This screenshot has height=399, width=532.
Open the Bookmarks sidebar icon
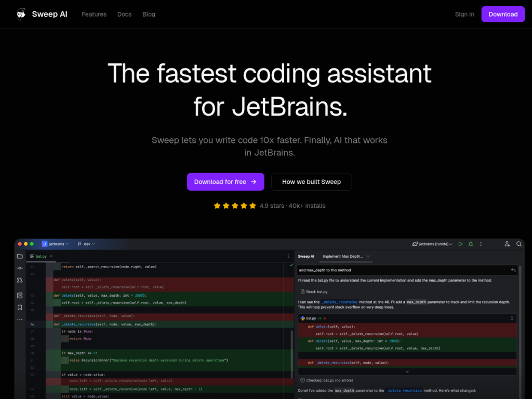[20, 308]
